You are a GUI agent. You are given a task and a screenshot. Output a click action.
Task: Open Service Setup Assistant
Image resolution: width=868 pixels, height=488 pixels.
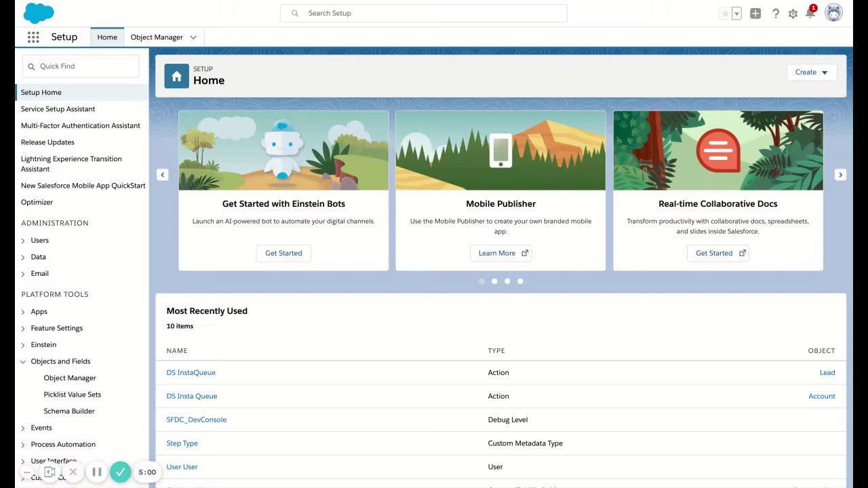(x=58, y=109)
